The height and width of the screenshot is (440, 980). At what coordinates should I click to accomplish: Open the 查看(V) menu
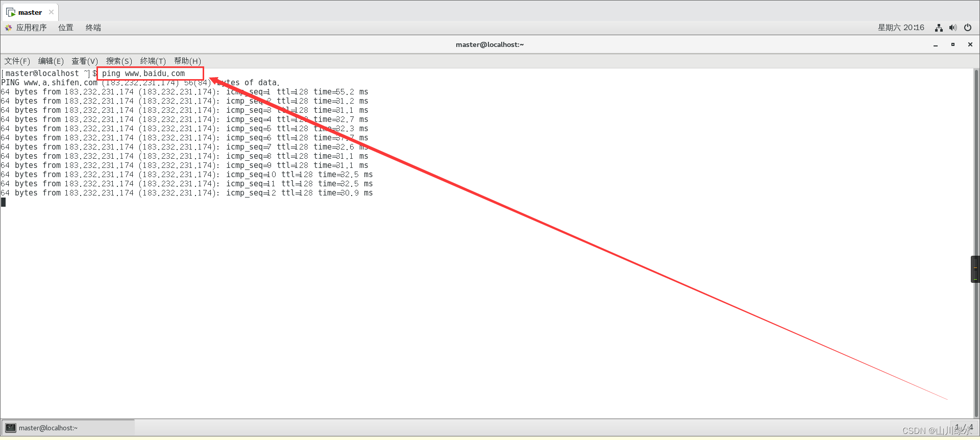(x=85, y=61)
